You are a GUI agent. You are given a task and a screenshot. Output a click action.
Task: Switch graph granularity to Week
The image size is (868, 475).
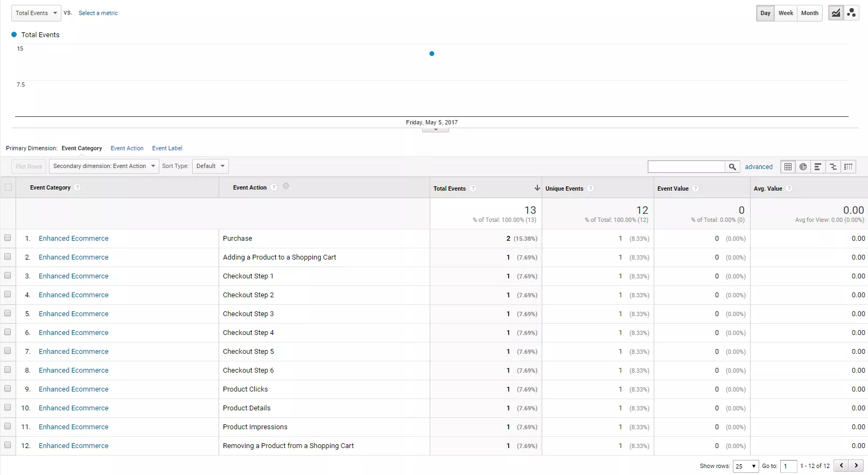click(786, 13)
